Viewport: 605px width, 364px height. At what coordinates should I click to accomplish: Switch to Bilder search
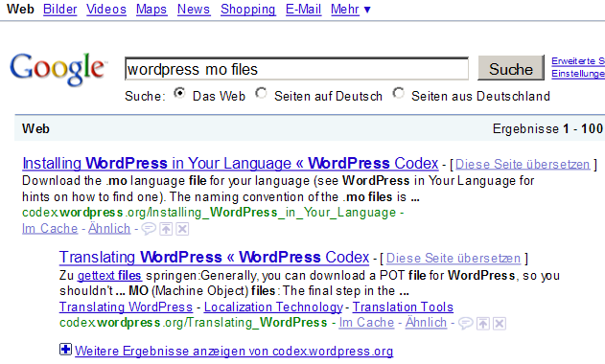(59, 10)
